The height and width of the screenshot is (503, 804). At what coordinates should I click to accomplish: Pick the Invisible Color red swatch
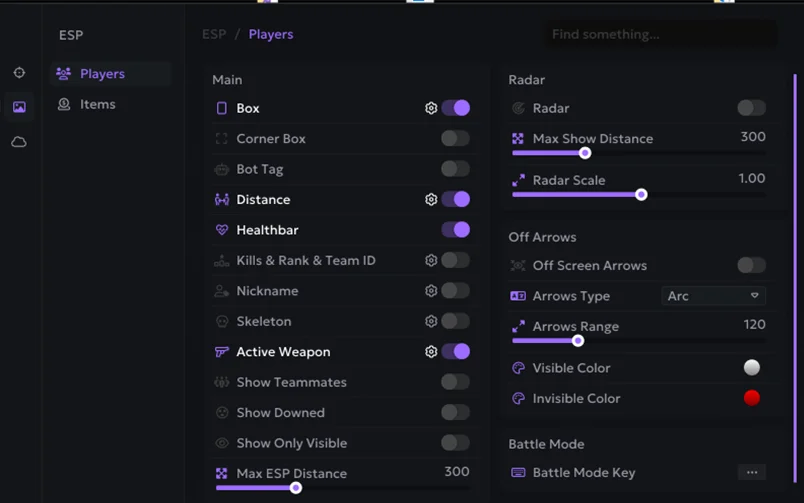(x=752, y=398)
